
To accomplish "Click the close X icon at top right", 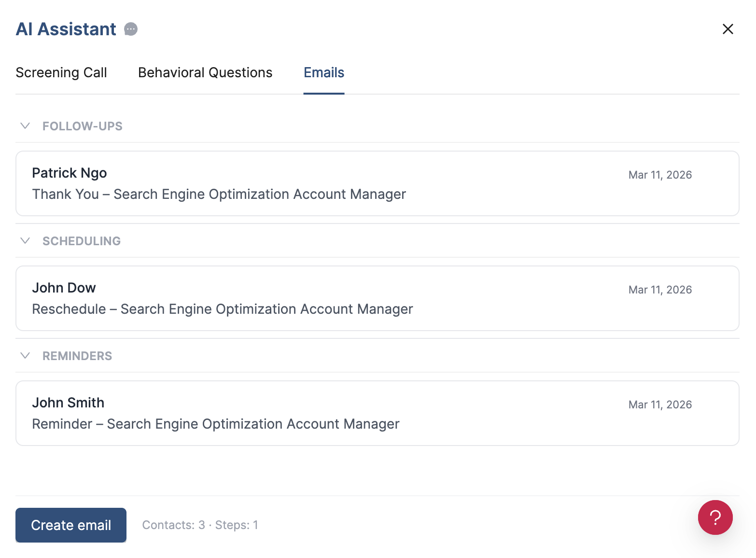I will 728,29.
